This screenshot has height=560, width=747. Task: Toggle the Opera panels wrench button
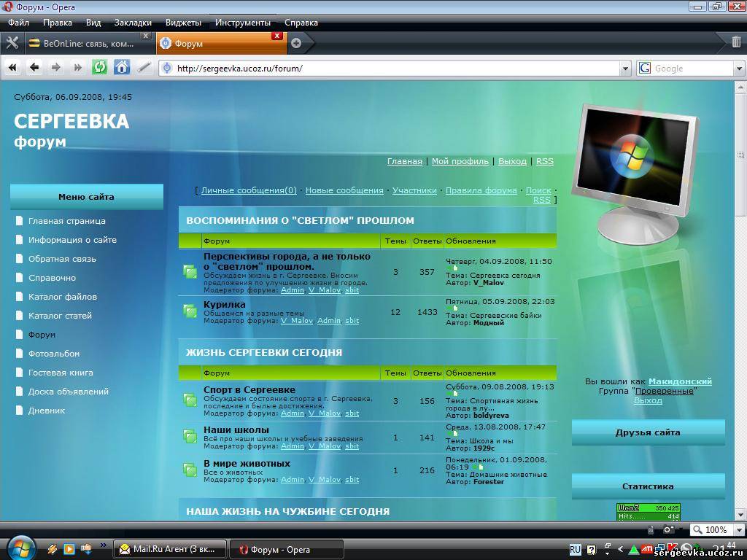[12, 43]
